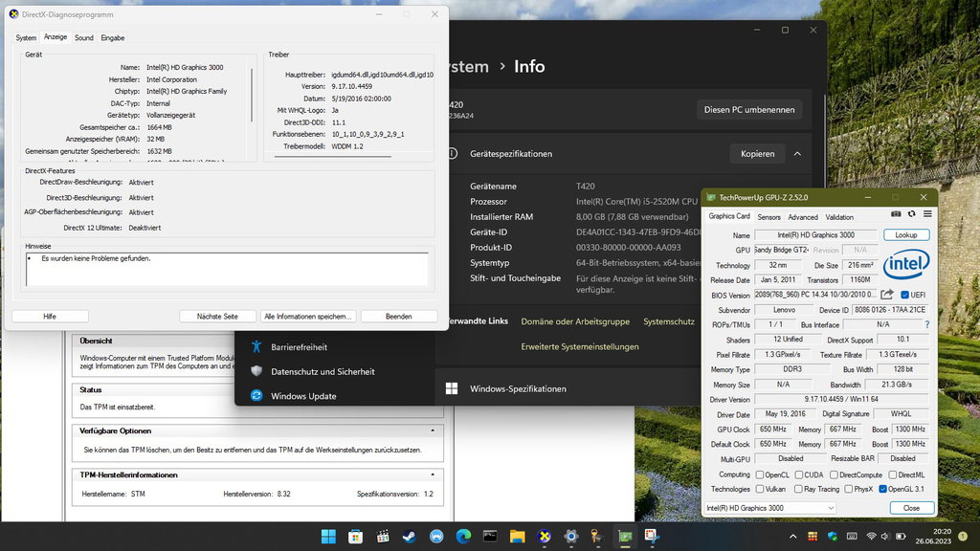The image size is (980, 551).
Task: Click the Intel logo in GPU-Z
Action: tap(905, 266)
